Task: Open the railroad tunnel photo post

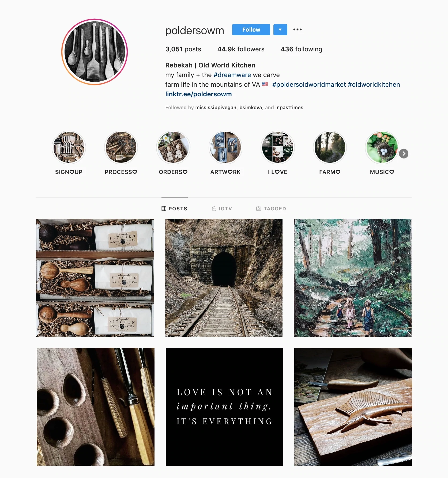Action: (224, 278)
